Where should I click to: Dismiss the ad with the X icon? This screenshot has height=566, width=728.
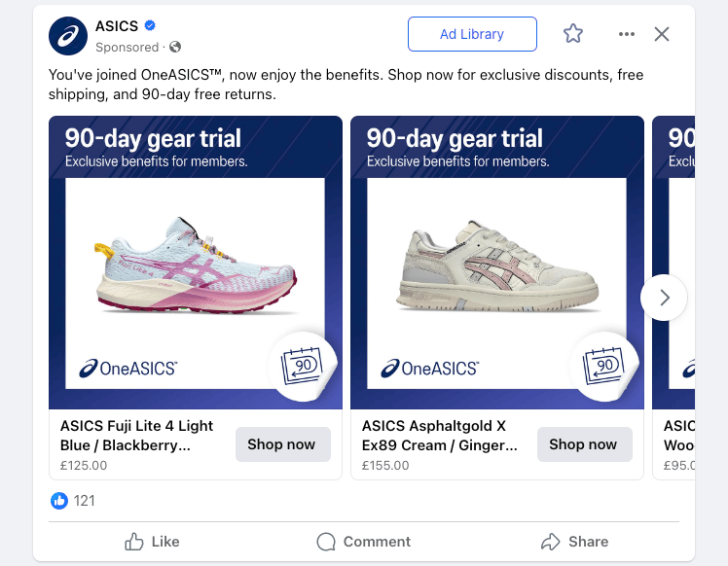662,34
